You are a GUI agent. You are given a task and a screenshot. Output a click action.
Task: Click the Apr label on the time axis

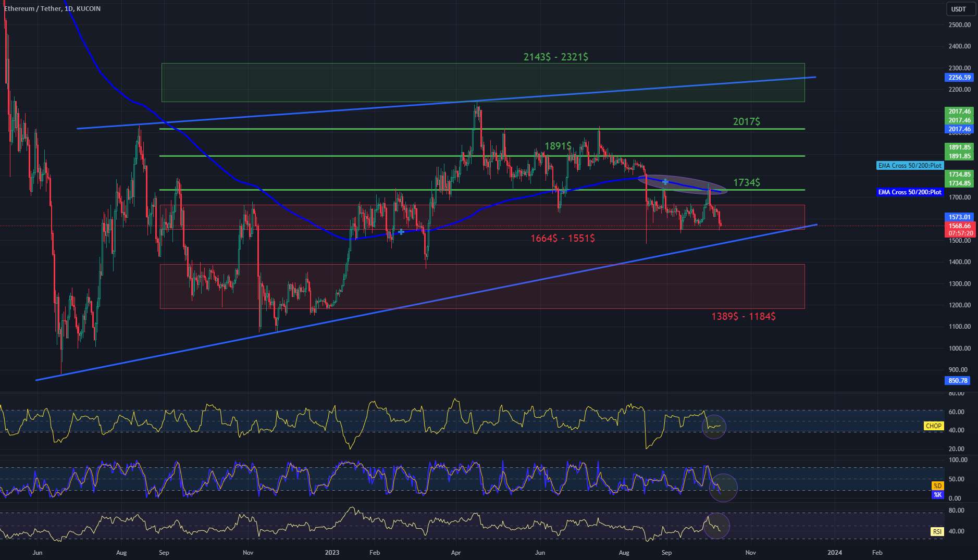tap(456, 552)
